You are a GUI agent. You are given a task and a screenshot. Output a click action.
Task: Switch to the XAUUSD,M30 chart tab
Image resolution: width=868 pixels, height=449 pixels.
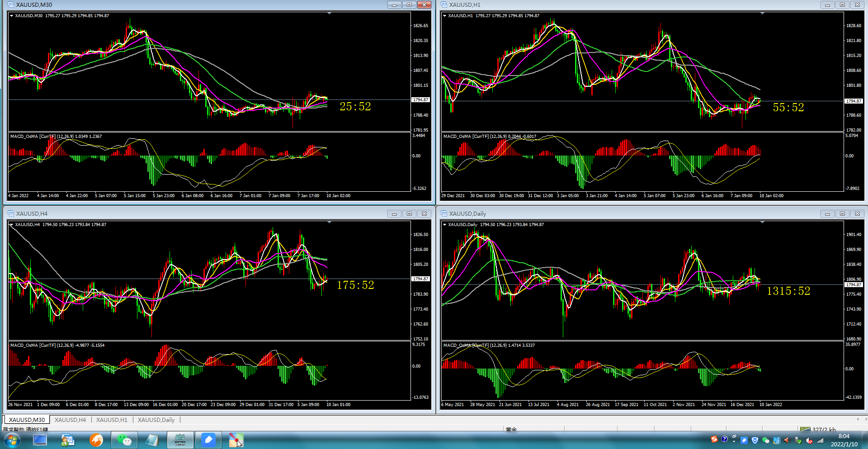27,420
